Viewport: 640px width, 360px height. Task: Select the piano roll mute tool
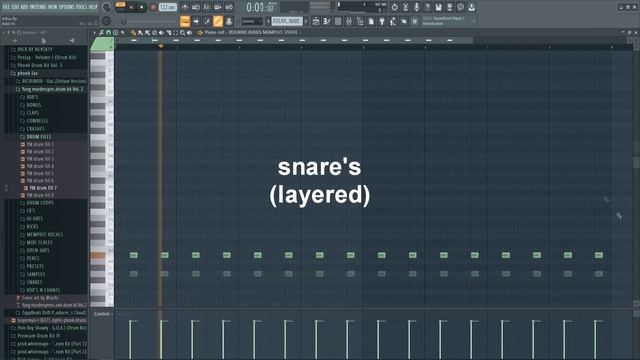coord(161,33)
